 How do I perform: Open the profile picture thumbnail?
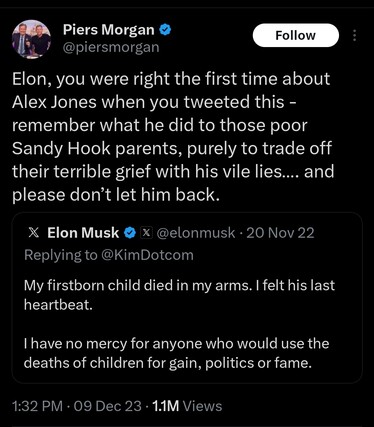click(x=32, y=39)
